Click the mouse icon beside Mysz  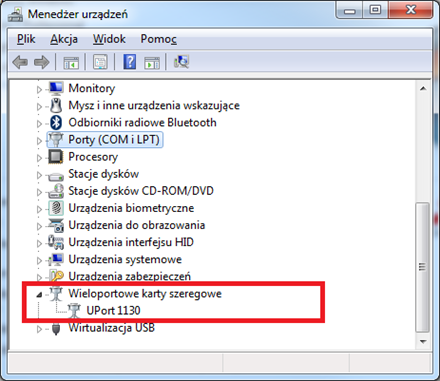coord(56,105)
